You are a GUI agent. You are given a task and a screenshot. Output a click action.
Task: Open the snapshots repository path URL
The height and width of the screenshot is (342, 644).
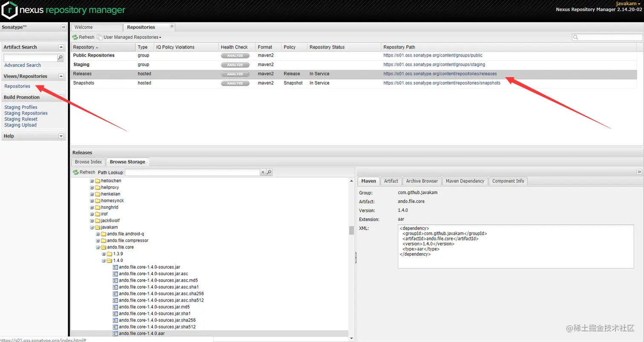point(442,83)
